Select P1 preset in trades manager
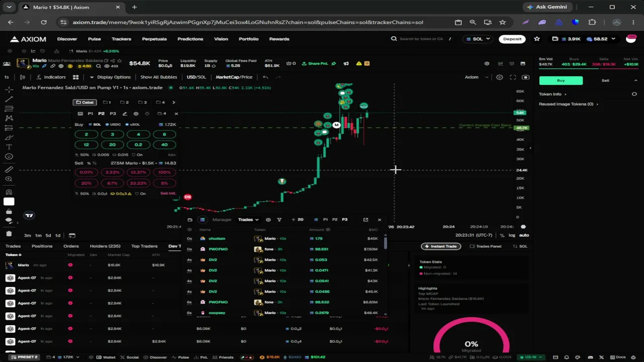Image resolution: width=644 pixels, height=362 pixels. (326, 220)
